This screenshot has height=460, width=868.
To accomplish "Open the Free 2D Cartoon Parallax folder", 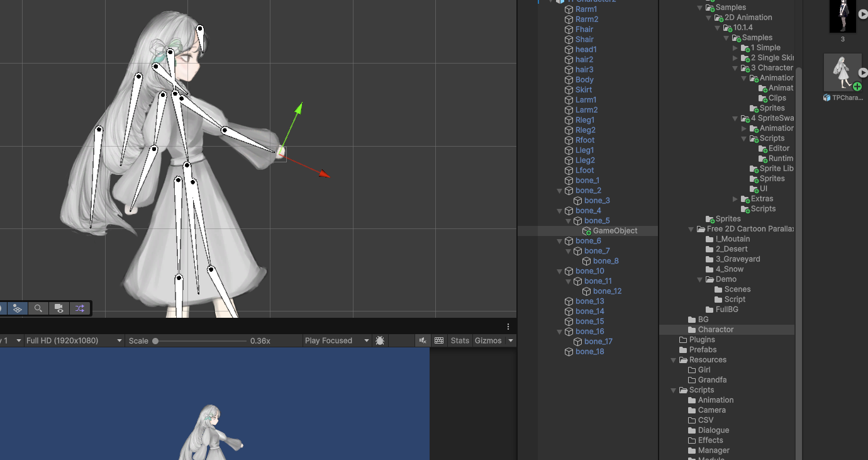I will [x=750, y=229].
